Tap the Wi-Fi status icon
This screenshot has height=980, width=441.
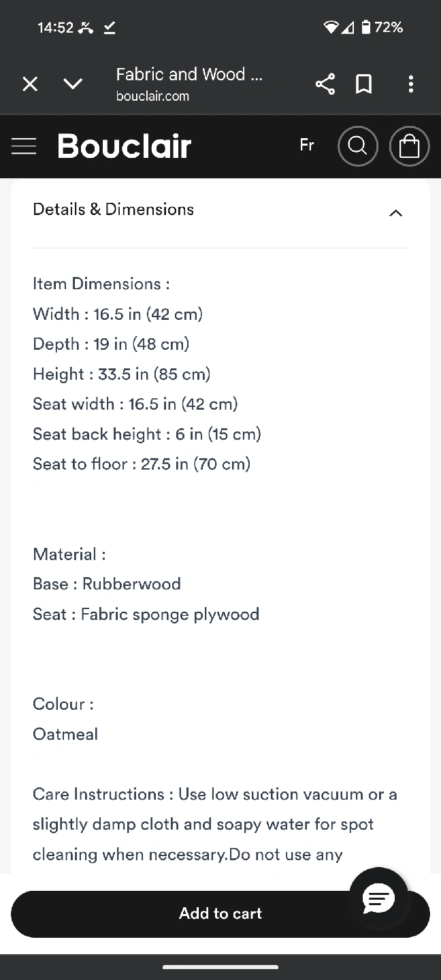(331, 27)
